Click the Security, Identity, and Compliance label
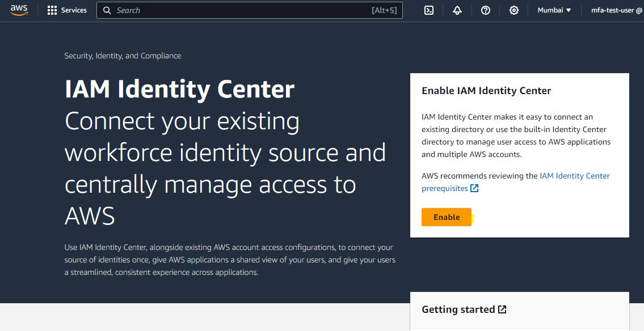Image resolution: width=644 pixels, height=331 pixels. coord(123,56)
